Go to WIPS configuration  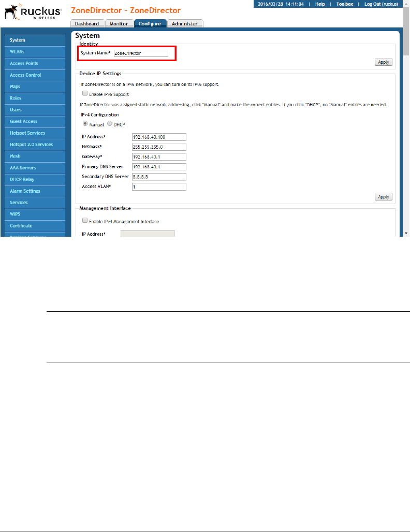tap(35, 214)
